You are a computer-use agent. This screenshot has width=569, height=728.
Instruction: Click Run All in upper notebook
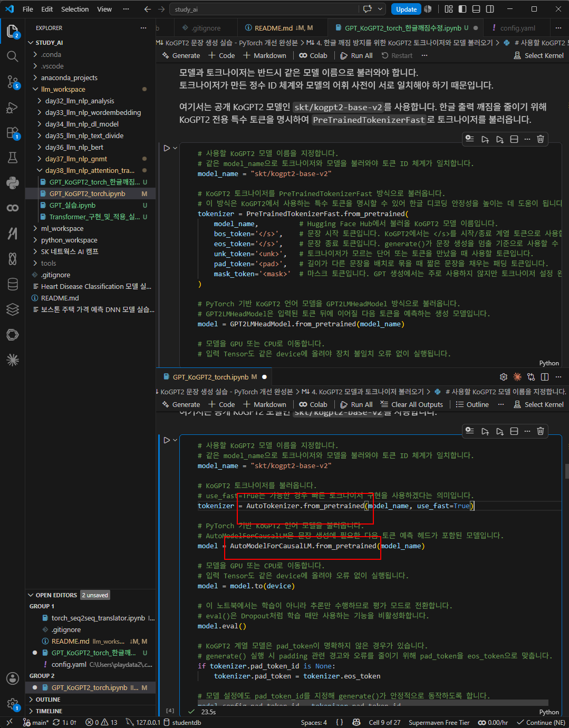pyautogui.click(x=356, y=55)
